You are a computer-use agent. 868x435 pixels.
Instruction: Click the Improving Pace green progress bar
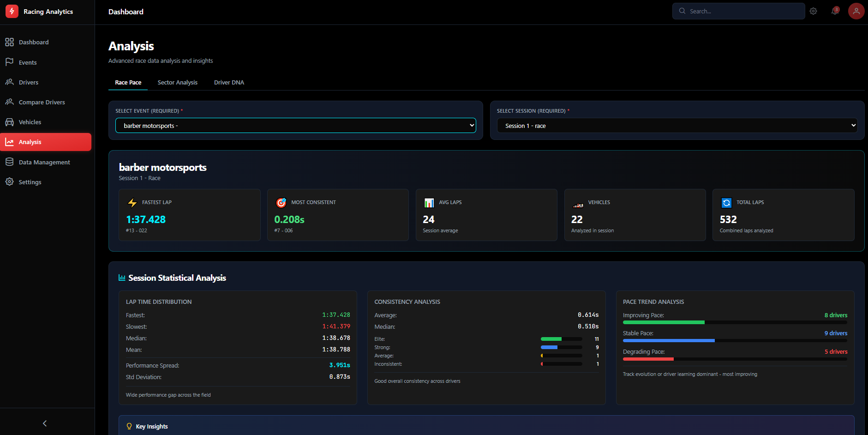(x=664, y=322)
